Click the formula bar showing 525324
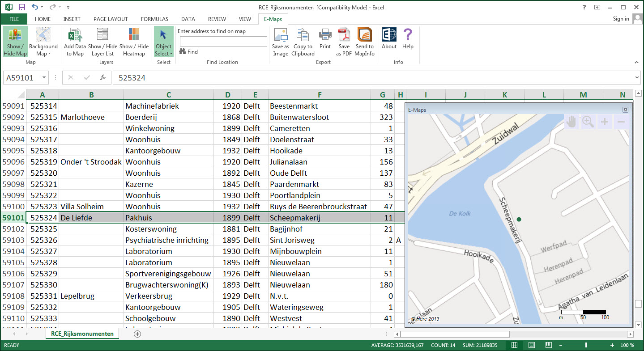The image size is (644, 351). click(374, 78)
